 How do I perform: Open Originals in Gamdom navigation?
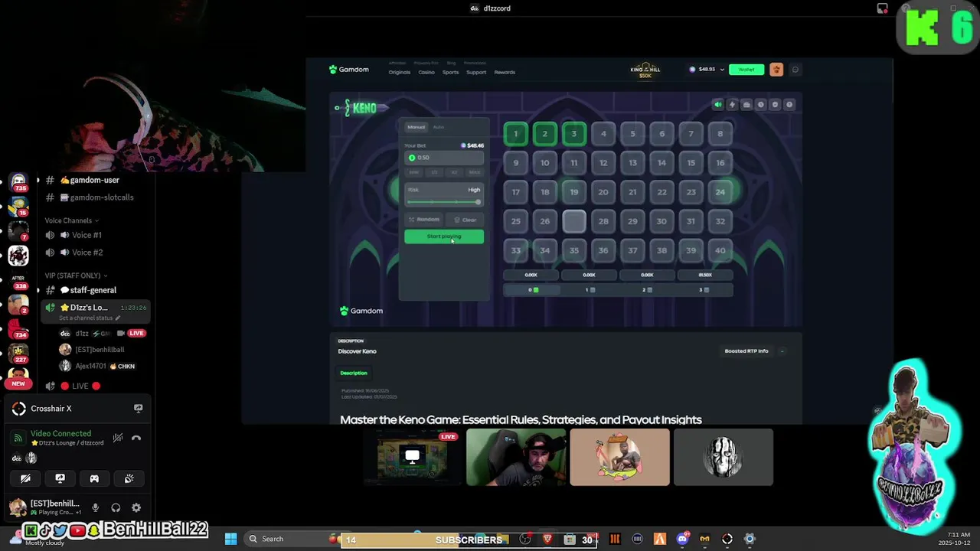tap(400, 73)
